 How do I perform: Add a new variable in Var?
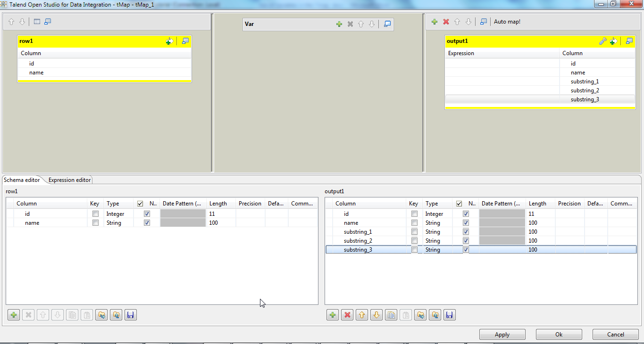[339, 24]
